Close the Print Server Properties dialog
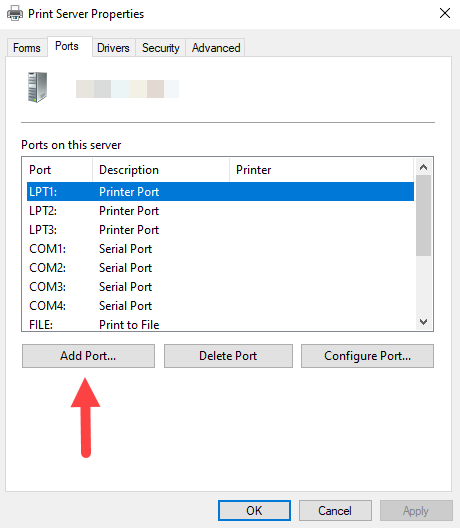This screenshot has width=460, height=528. pyautogui.click(x=445, y=13)
